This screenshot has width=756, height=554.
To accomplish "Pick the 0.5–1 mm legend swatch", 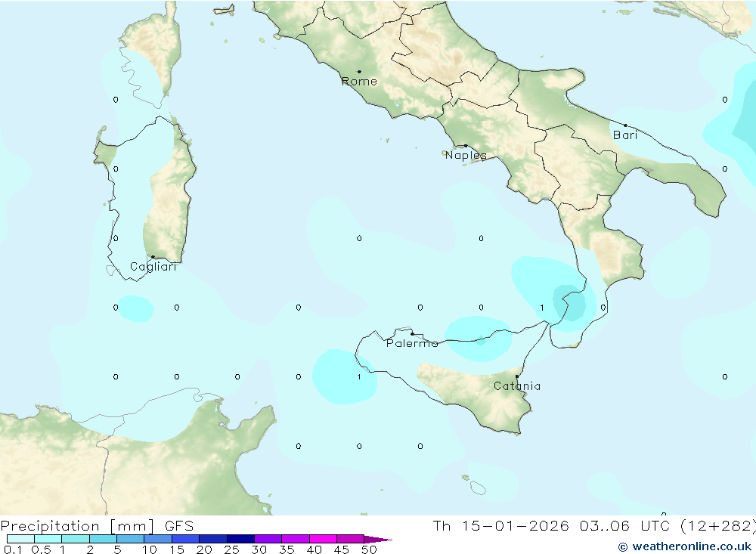I will point(48,539).
